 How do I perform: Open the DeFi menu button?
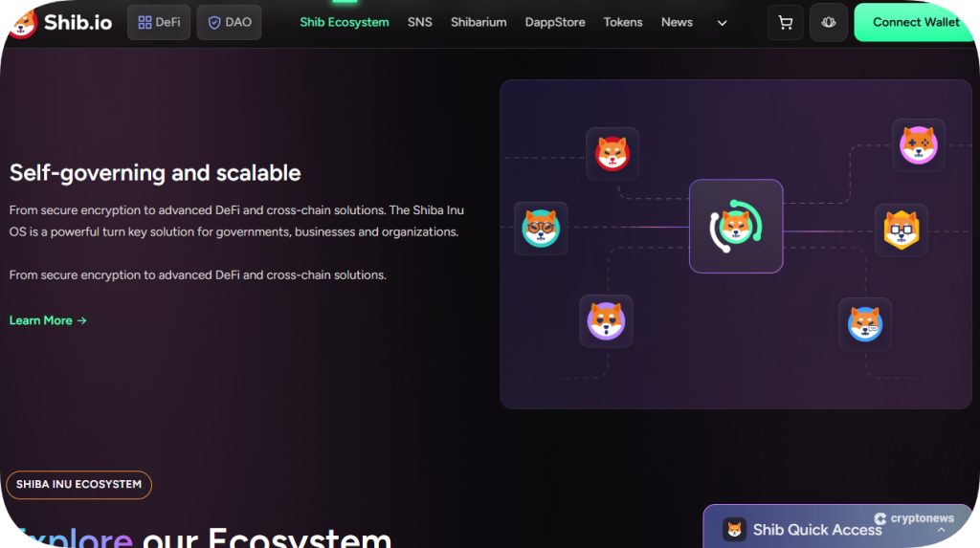pos(159,22)
